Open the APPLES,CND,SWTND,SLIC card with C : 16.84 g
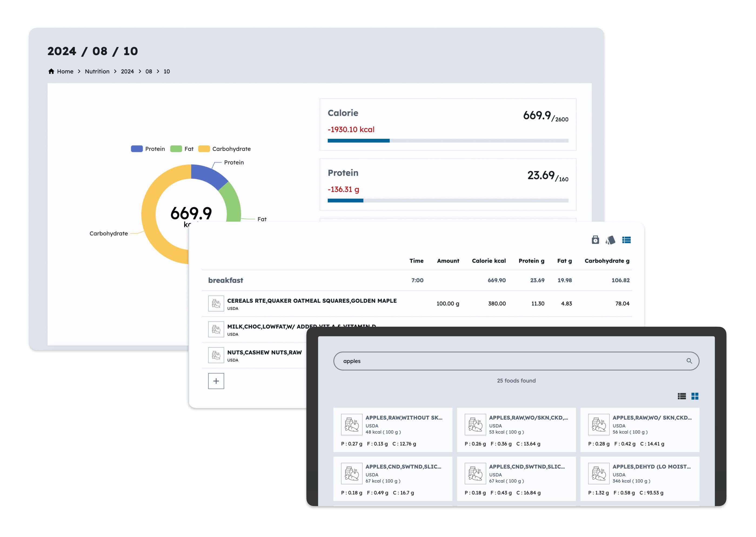This screenshot has height=537, width=756. [x=516, y=478]
